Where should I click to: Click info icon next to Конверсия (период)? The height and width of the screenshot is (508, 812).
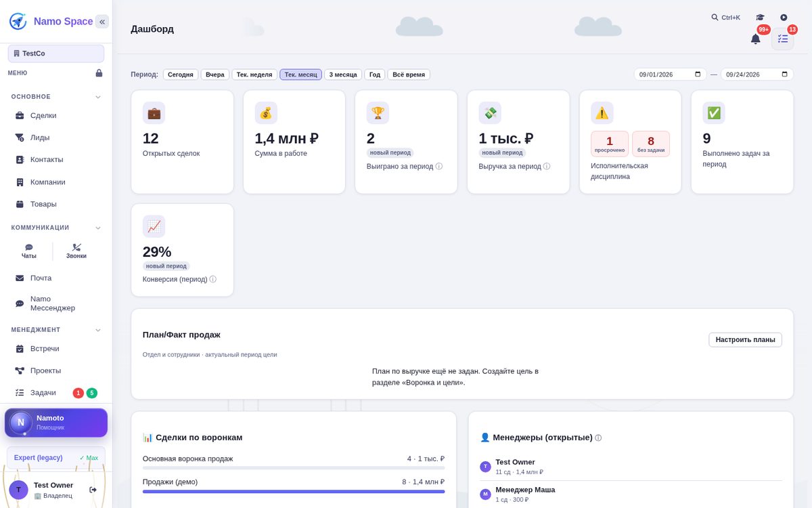click(x=213, y=280)
